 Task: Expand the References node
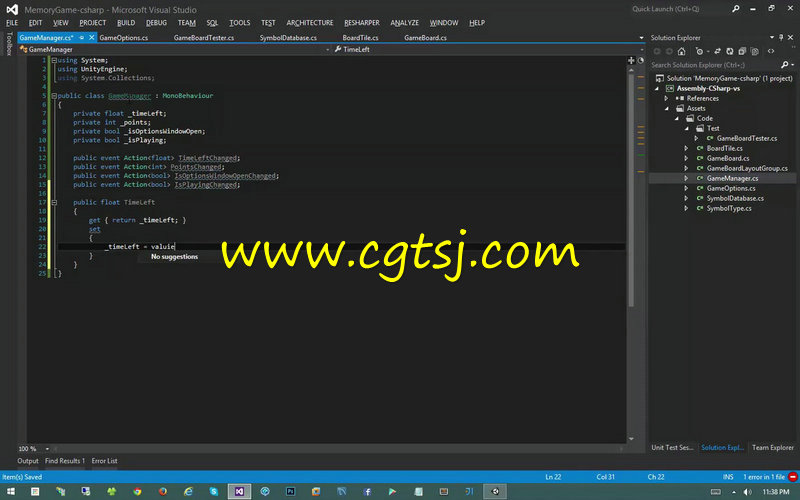666,98
